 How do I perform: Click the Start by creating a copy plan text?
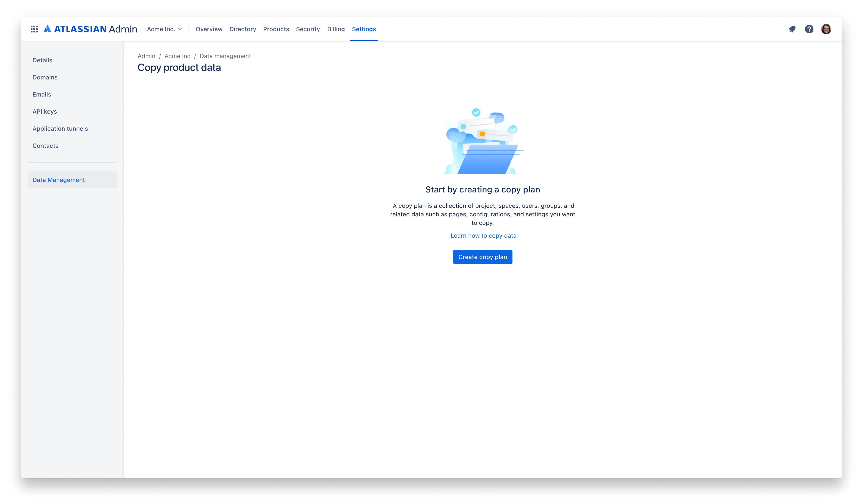[x=483, y=190]
